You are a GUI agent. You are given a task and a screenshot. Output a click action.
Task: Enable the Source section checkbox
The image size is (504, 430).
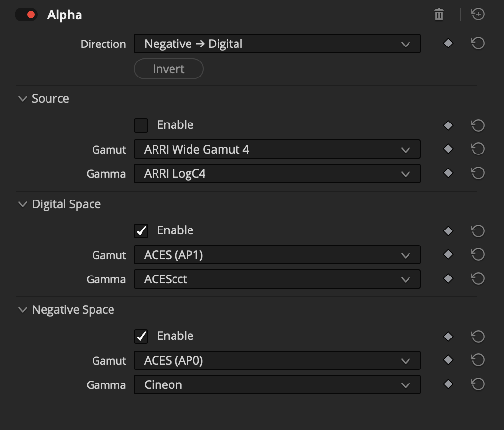point(141,125)
